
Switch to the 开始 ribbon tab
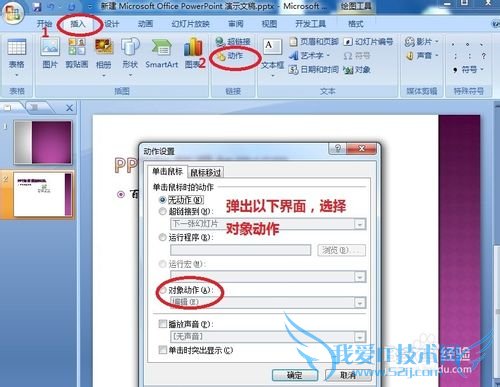(x=44, y=24)
